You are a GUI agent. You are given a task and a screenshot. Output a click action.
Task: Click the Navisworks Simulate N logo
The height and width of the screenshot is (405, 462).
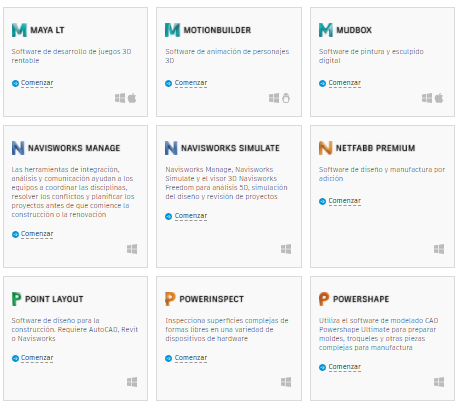171,148
